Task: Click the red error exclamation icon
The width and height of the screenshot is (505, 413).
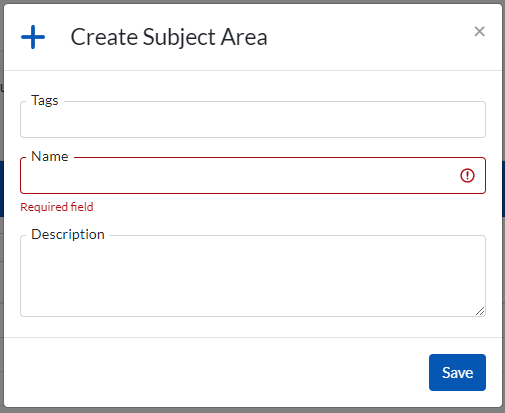Action: (x=467, y=175)
